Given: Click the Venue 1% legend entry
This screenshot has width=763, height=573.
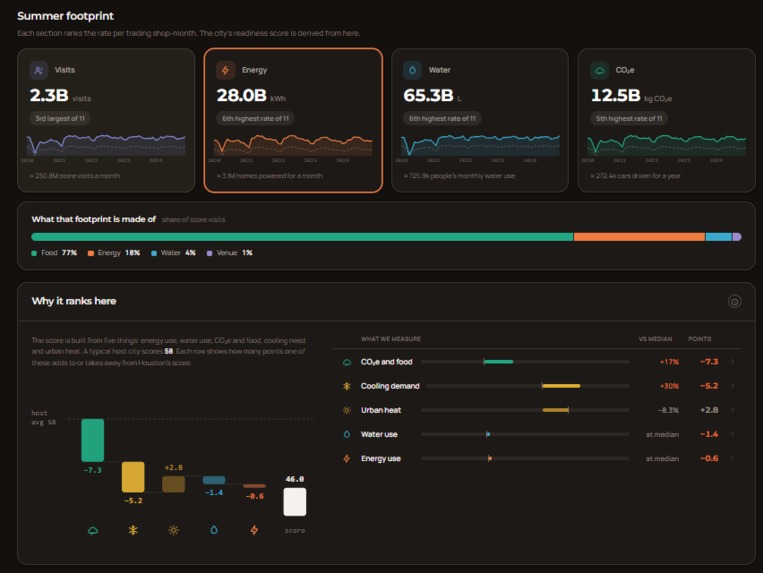Looking at the screenshot, I should click(230, 253).
